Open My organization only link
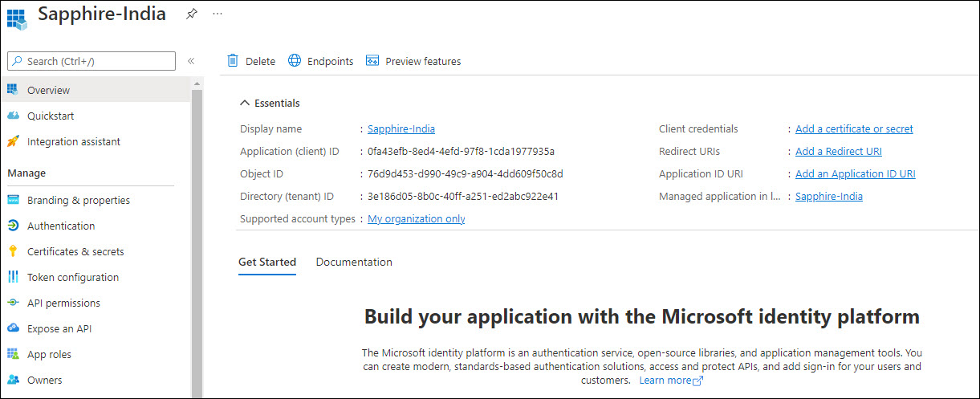980x399 pixels. pos(416,218)
